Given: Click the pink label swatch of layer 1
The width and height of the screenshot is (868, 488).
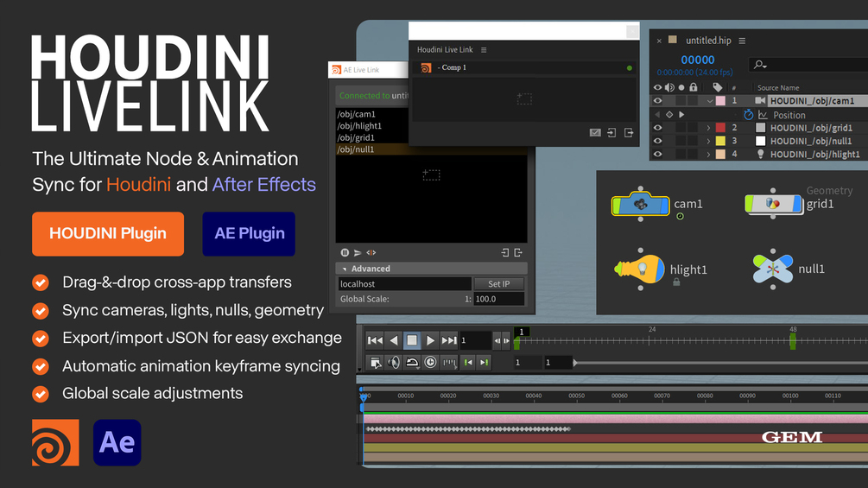Looking at the screenshot, I should [x=720, y=101].
